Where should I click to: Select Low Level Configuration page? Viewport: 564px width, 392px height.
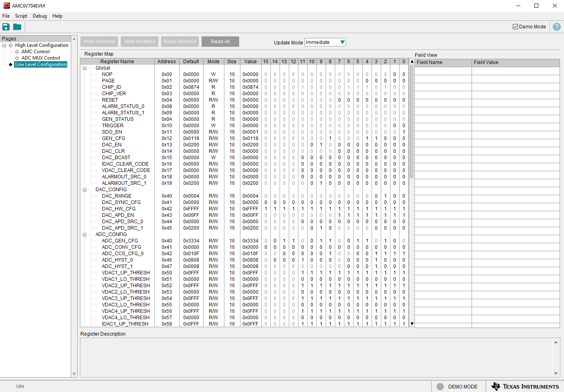click(x=41, y=64)
